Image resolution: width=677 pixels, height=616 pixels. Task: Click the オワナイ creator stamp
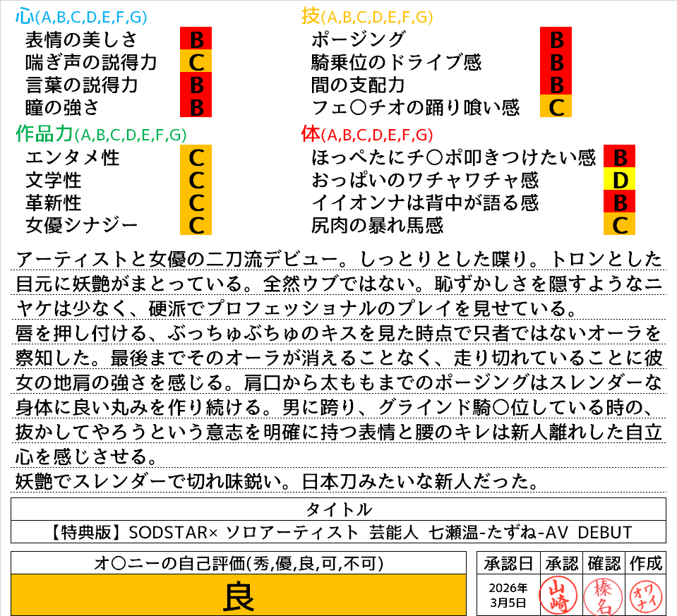645,594
